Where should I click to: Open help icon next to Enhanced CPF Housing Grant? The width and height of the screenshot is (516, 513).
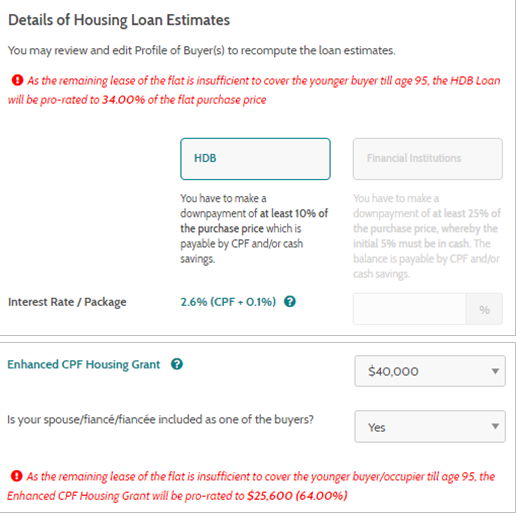[177, 364]
